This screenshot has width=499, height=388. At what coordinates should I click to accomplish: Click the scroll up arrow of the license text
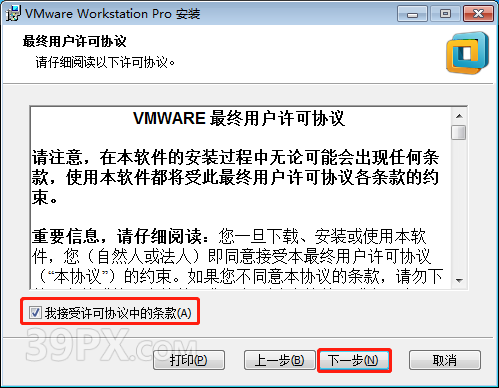click(459, 116)
